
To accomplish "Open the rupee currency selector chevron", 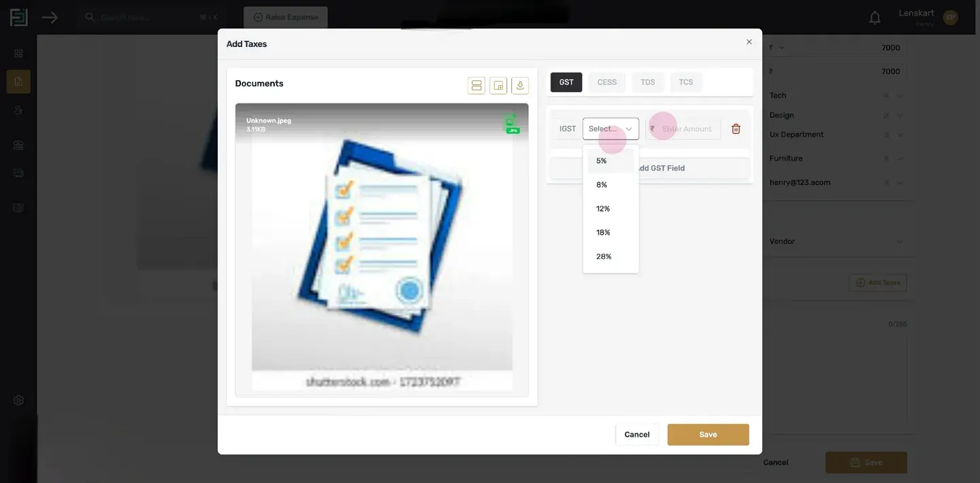I will pos(781,48).
